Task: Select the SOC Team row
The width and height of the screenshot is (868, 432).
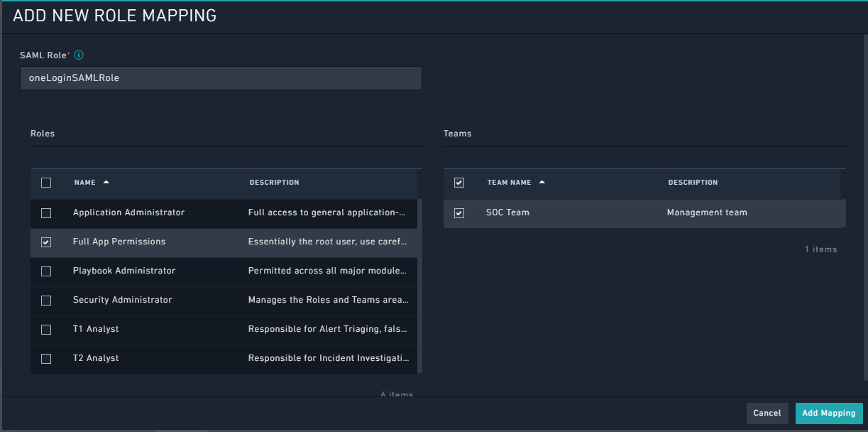Action: click(568, 212)
